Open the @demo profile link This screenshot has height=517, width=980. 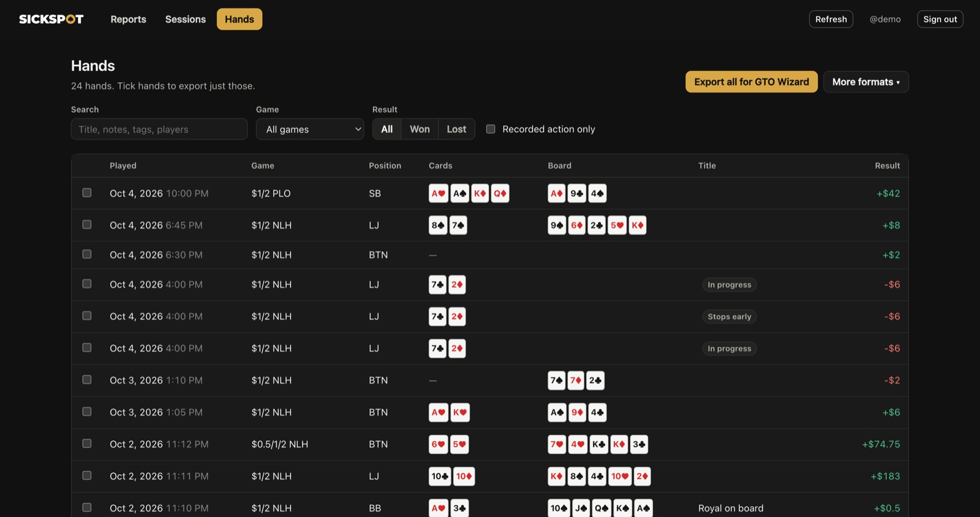click(885, 19)
